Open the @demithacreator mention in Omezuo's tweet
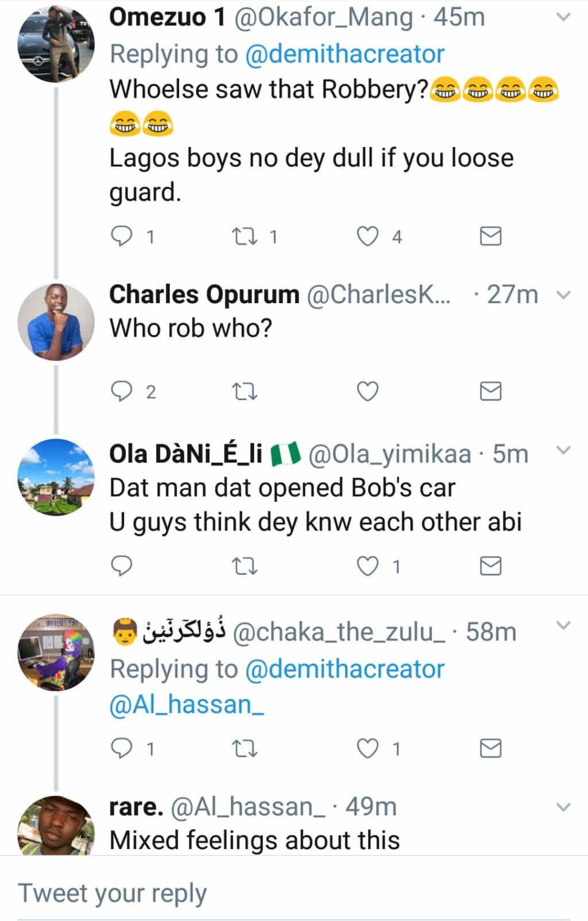This screenshot has height=921, width=588. point(345,54)
